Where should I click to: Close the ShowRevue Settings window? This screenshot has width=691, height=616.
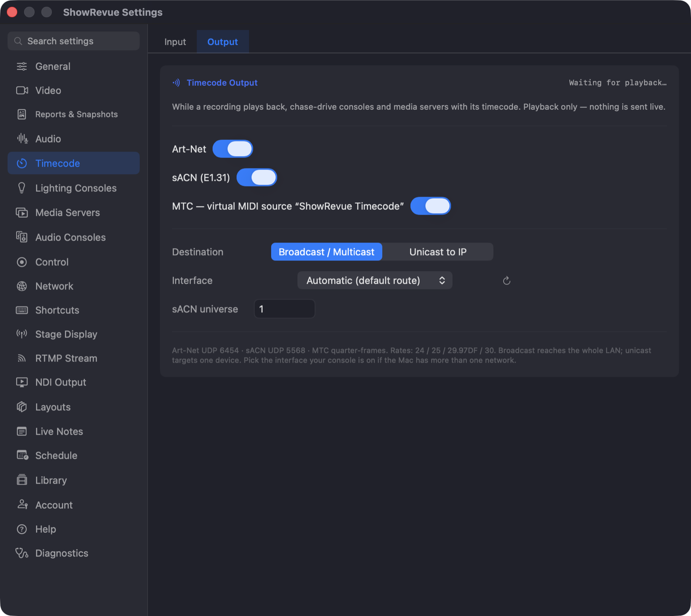point(12,12)
